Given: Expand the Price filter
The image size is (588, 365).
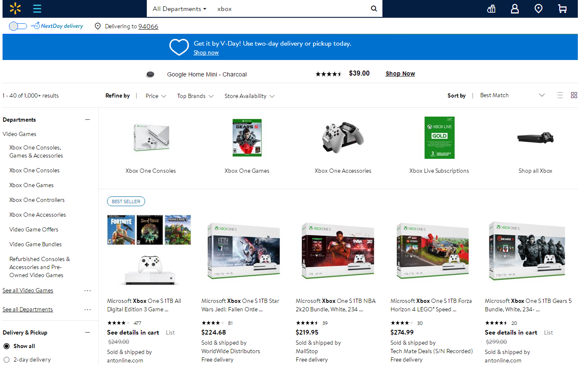Looking at the screenshot, I should pos(156,96).
